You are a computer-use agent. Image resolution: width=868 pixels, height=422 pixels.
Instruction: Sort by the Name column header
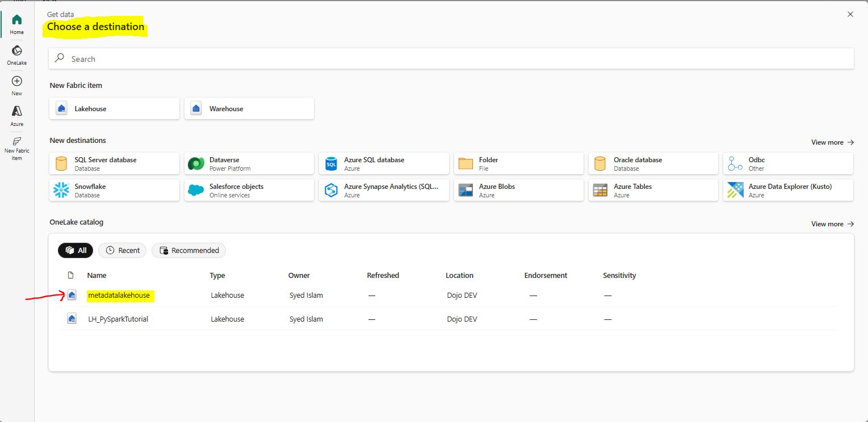click(97, 276)
